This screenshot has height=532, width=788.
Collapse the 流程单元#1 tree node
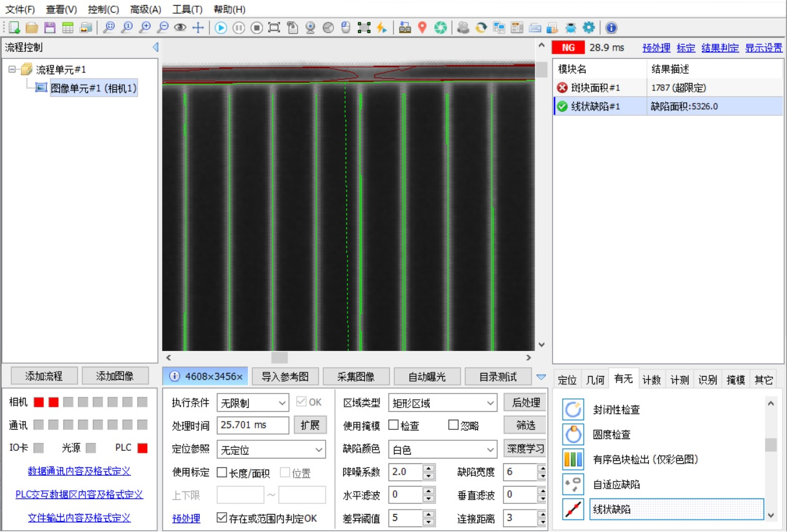coord(12,69)
